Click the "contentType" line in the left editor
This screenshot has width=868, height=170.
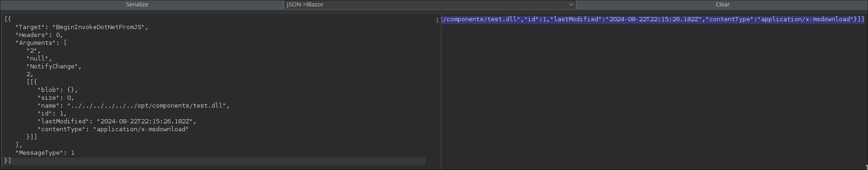pyautogui.click(x=113, y=129)
